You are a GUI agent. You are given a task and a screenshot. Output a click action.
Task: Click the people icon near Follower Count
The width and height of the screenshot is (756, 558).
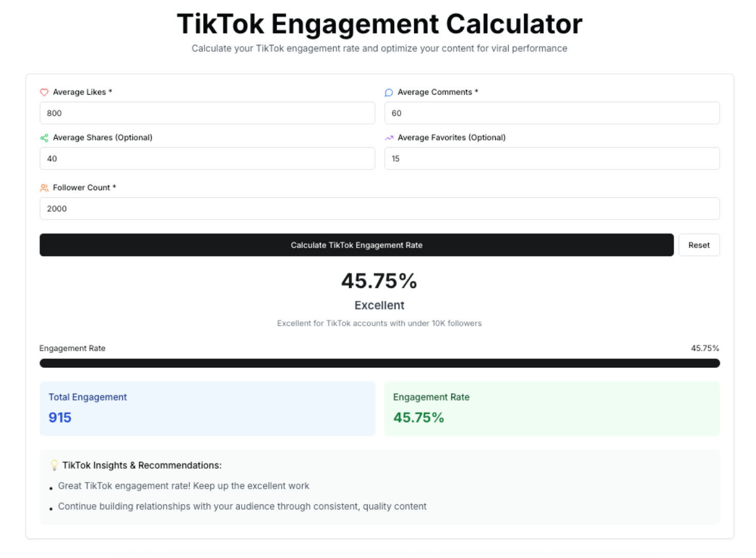44,188
